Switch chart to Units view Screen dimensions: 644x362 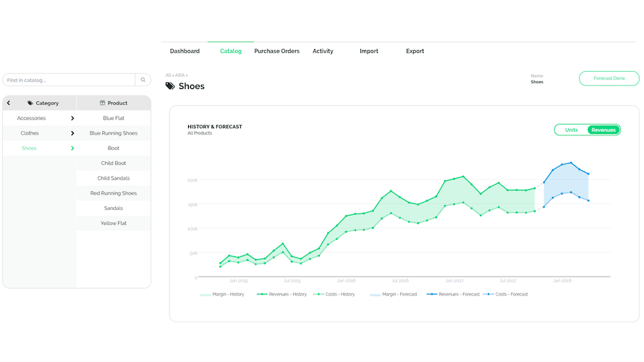[x=571, y=130]
